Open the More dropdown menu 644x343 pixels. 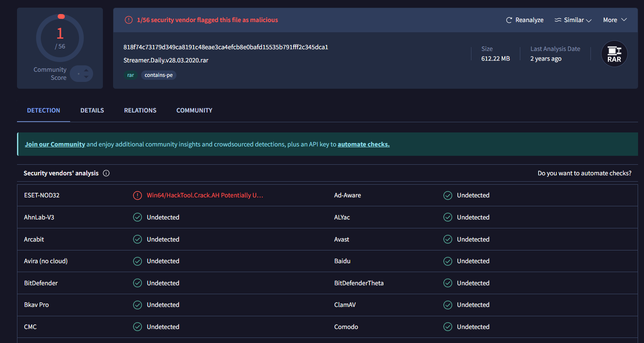[x=615, y=20]
